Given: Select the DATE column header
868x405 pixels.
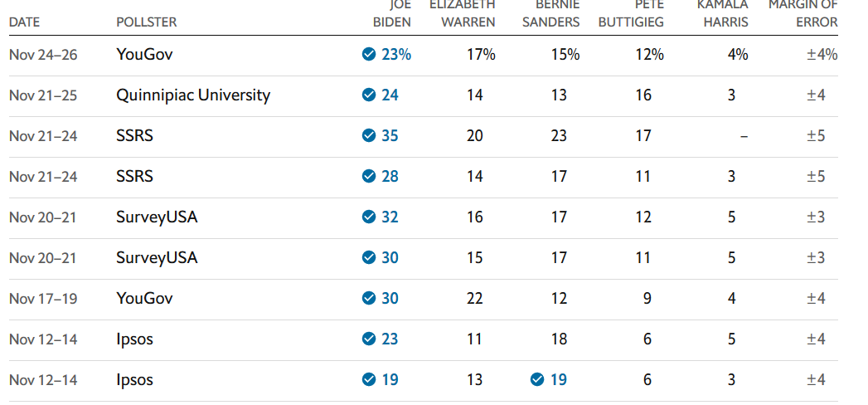Looking at the screenshot, I should tap(25, 22).
